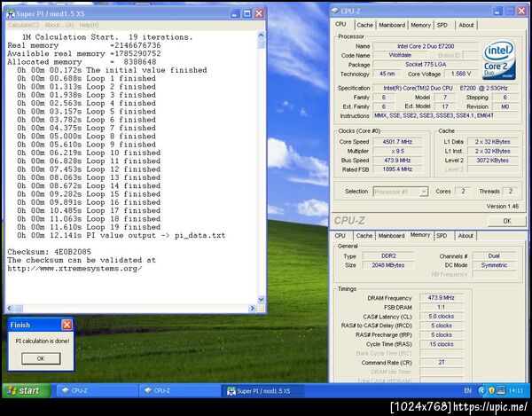Image resolution: width=532 pixels, height=416 pixels.
Task: Click the Code Name value Wolfdale
Action: pyautogui.click(x=400, y=55)
